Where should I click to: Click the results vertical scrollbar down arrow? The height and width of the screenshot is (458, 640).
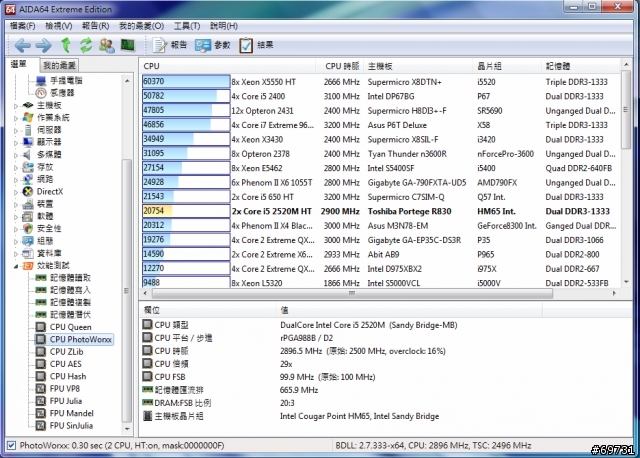(x=626, y=282)
